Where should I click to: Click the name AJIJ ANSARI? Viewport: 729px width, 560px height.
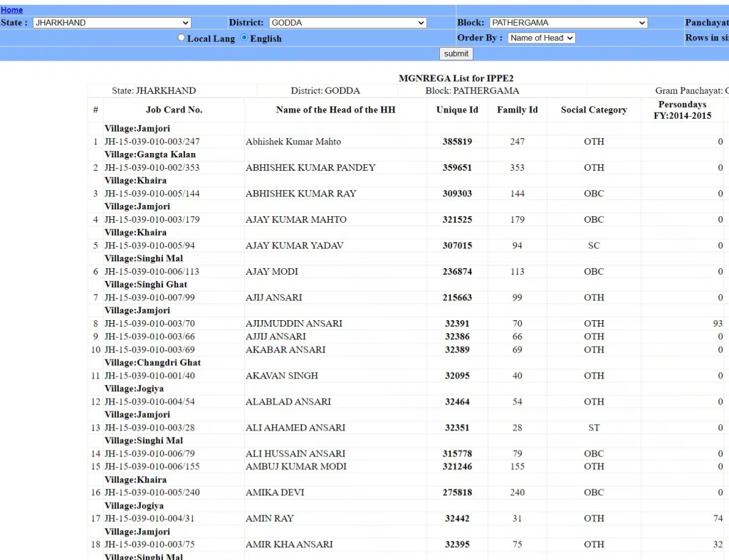tap(274, 298)
